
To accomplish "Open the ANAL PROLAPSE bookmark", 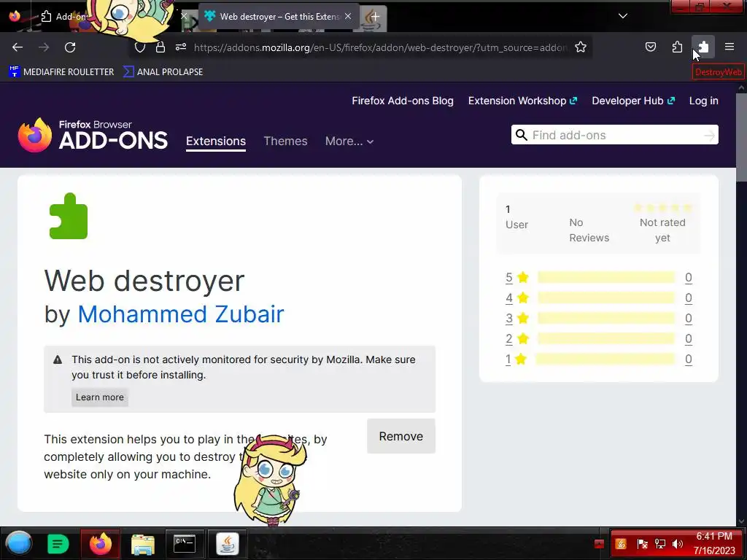I will (163, 72).
